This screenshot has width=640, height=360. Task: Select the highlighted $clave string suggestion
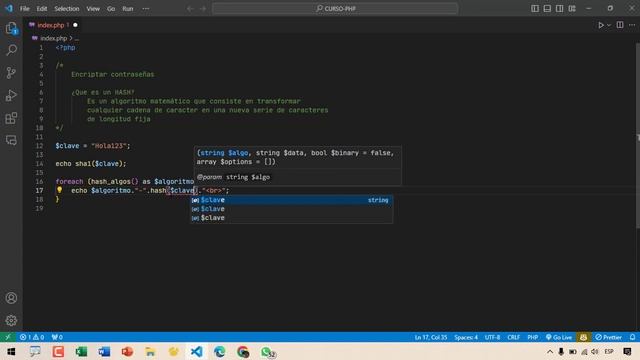[x=291, y=200]
